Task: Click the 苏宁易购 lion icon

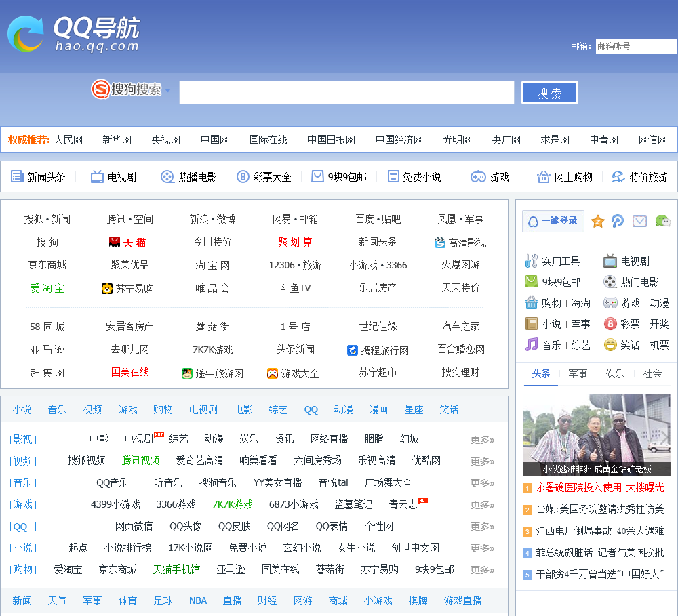Action: 107,288
